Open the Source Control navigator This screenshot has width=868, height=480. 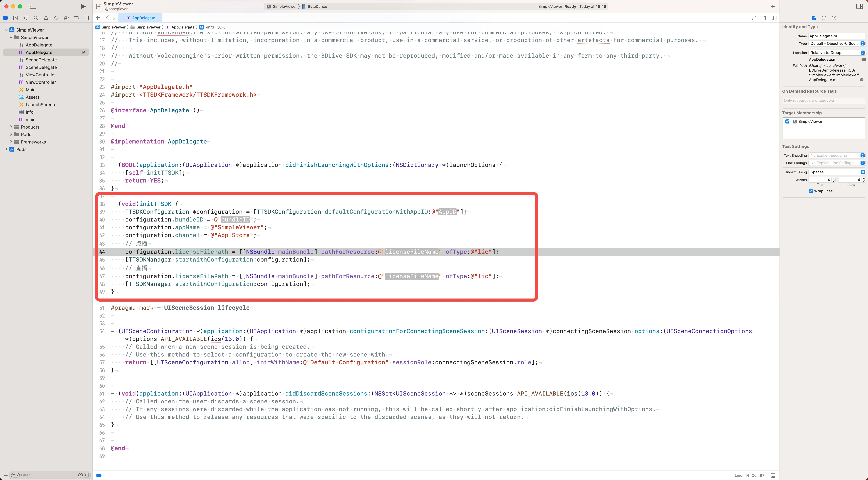(x=15, y=18)
